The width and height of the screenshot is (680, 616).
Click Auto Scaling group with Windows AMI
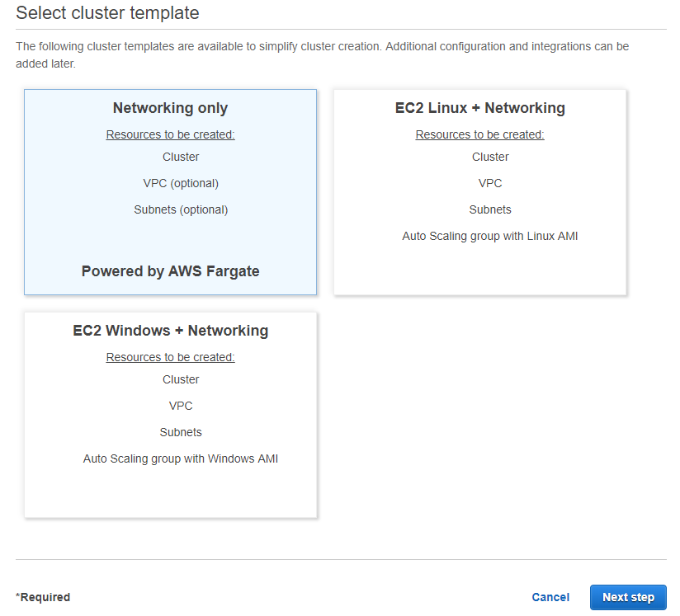(181, 458)
